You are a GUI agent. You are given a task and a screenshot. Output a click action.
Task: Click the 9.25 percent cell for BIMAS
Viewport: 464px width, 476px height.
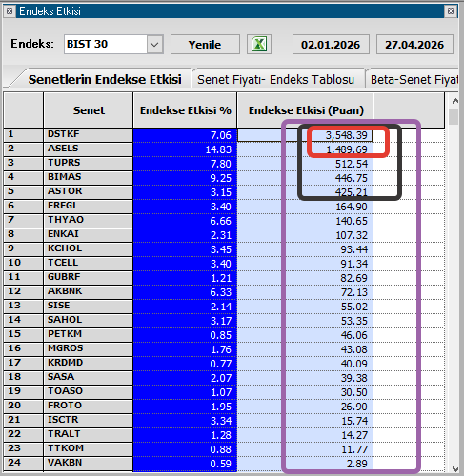(185, 178)
